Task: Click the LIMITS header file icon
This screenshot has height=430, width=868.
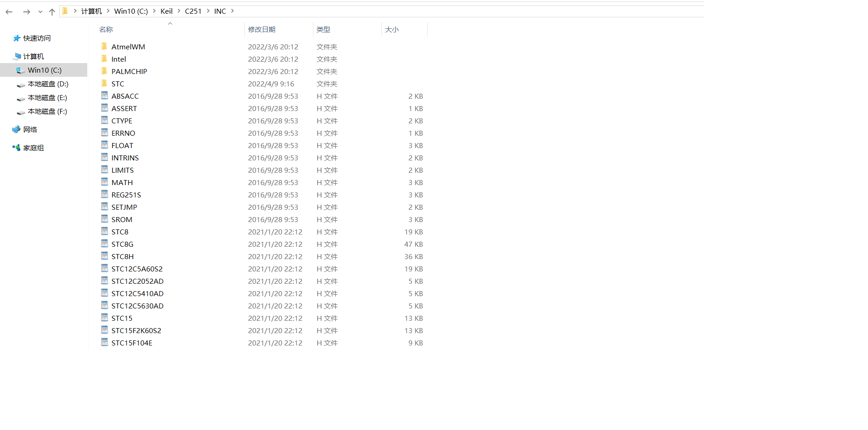Action: (x=104, y=170)
